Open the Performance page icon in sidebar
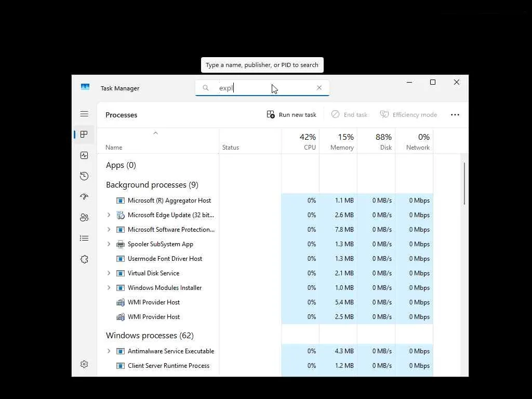 84,155
